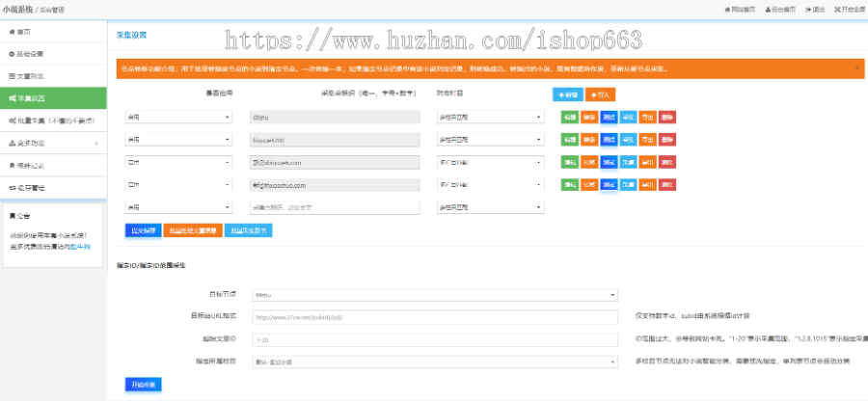
Task: Click 开始采集 button at bottom
Action: click(143, 385)
